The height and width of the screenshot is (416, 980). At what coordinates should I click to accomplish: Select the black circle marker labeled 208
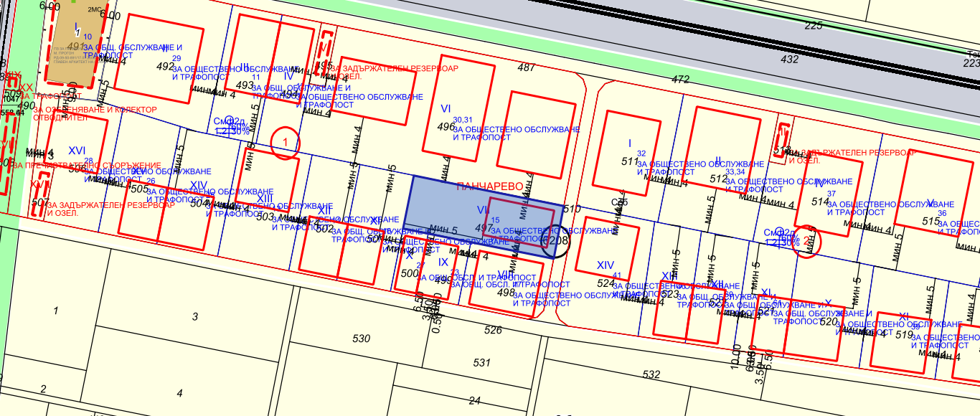tap(557, 240)
